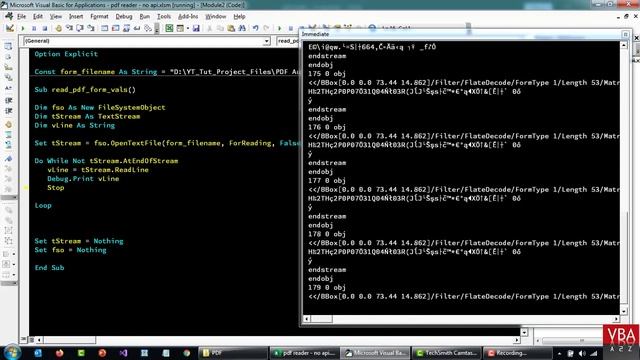Open Visual Studio taskbar icon
The height and width of the screenshot is (360, 640).
[123, 353]
